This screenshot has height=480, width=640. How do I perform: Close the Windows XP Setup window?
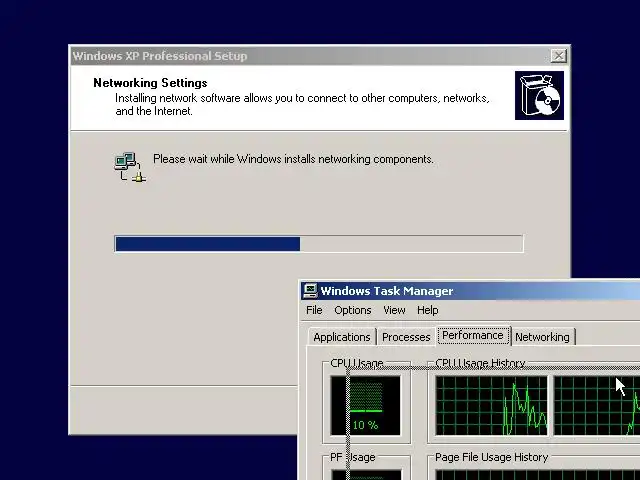click(x=558, y=56)
